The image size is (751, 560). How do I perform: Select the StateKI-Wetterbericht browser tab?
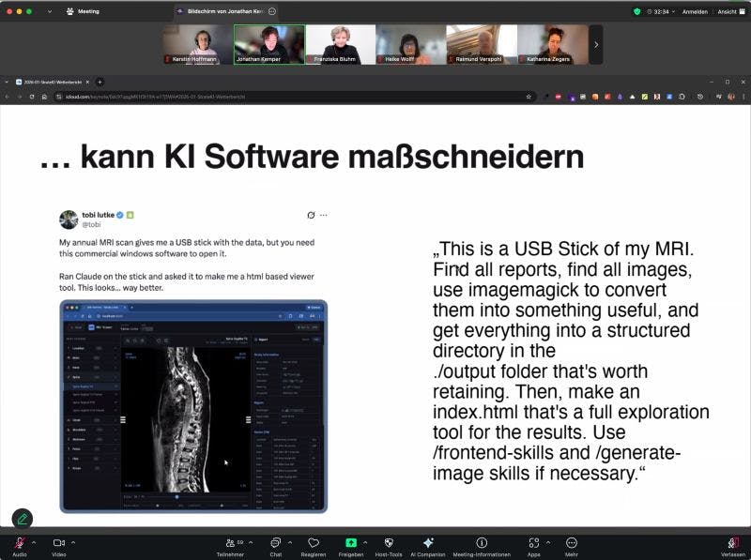coord(53,83)
